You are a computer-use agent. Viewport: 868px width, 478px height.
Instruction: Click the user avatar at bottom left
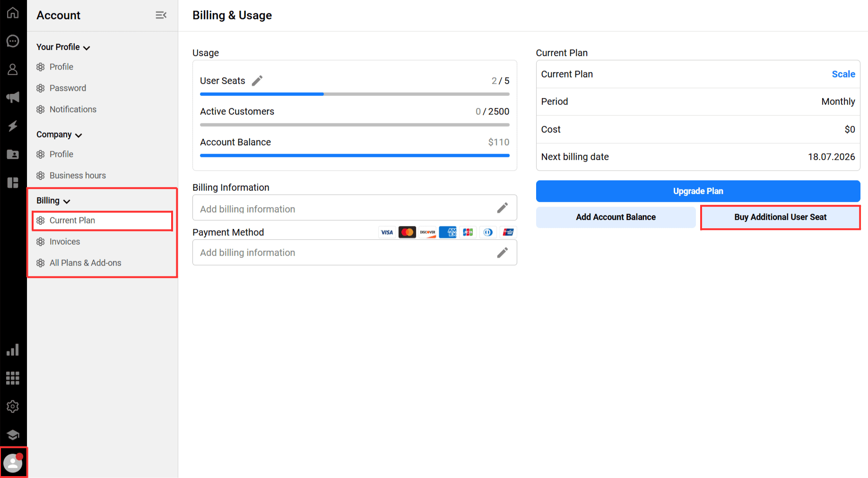tap(13, 463)
